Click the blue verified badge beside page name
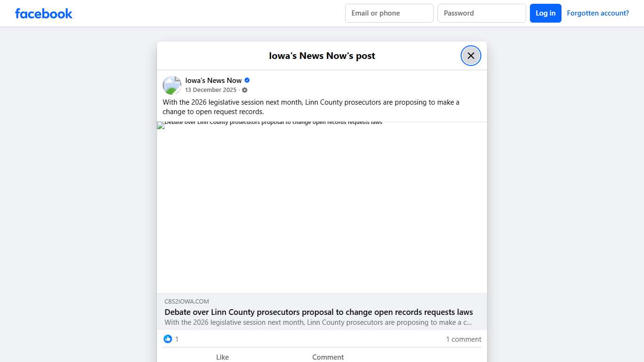The width and height of the screenshot is (644, 362). (247, 80)
